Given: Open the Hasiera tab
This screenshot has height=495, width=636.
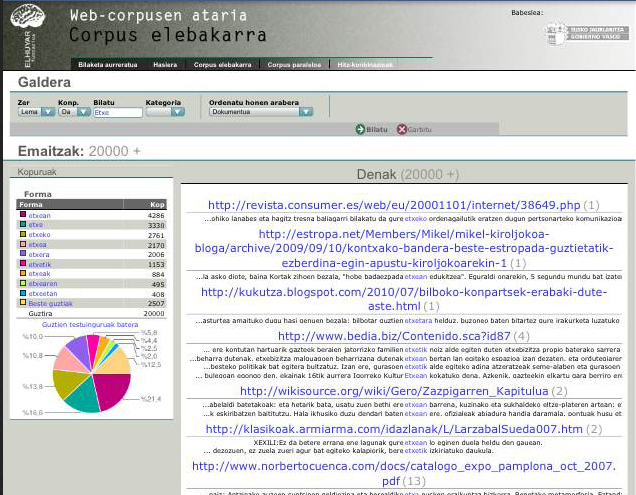Looking at the screenshot, I should (x=165, y=64).
